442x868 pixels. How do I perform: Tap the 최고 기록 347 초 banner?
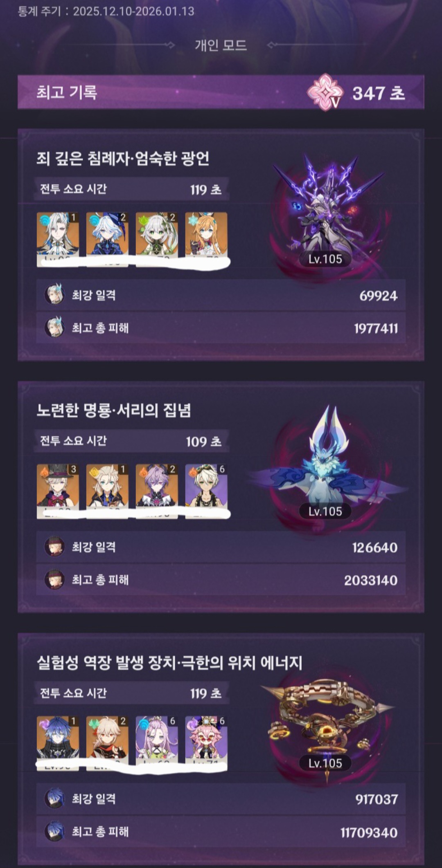click(221, 92)
